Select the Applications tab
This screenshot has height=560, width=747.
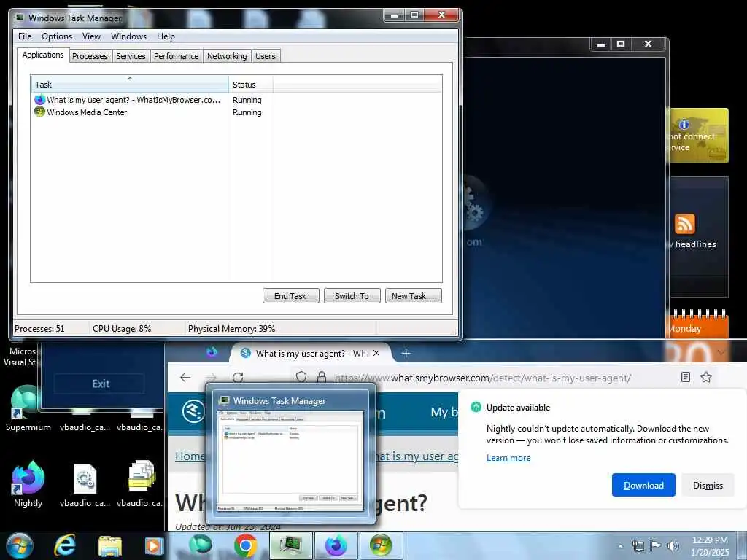pos(43,55)
